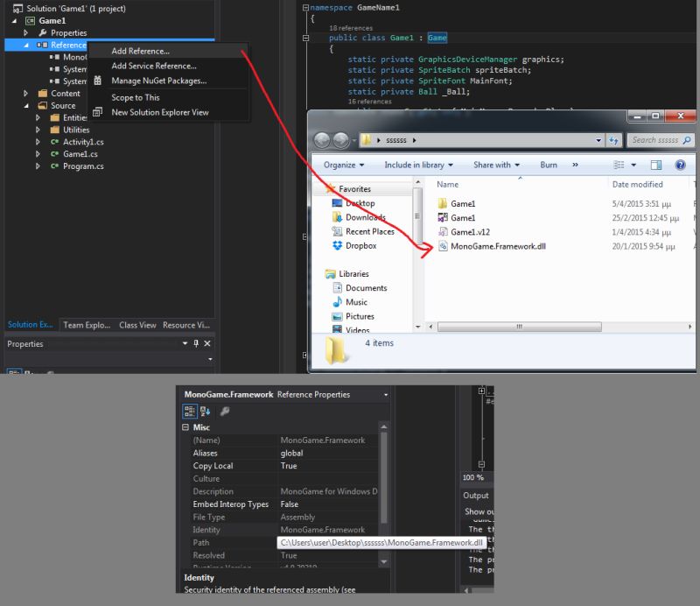This screenshot has height=606, width=700.
Task: Click the Help icon on the Explorer toolbar
Action: pyautogui.click(x=681, y=165)
